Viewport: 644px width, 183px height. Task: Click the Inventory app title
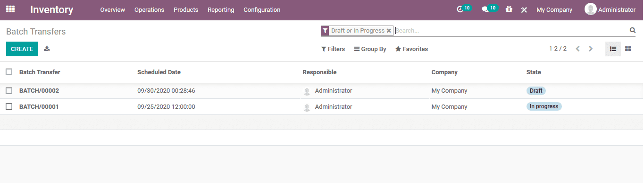point(52,9)
